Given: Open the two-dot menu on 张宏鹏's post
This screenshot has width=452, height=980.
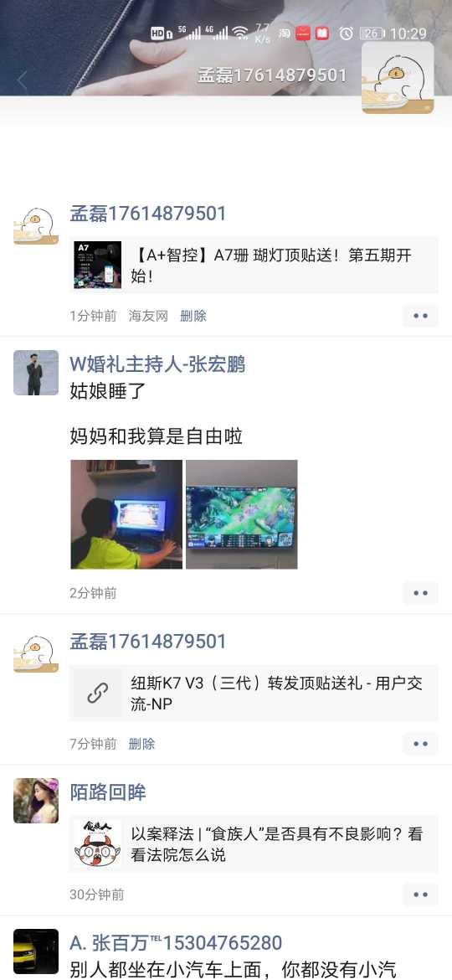Looking at the screenshot, I should [420, 593].
